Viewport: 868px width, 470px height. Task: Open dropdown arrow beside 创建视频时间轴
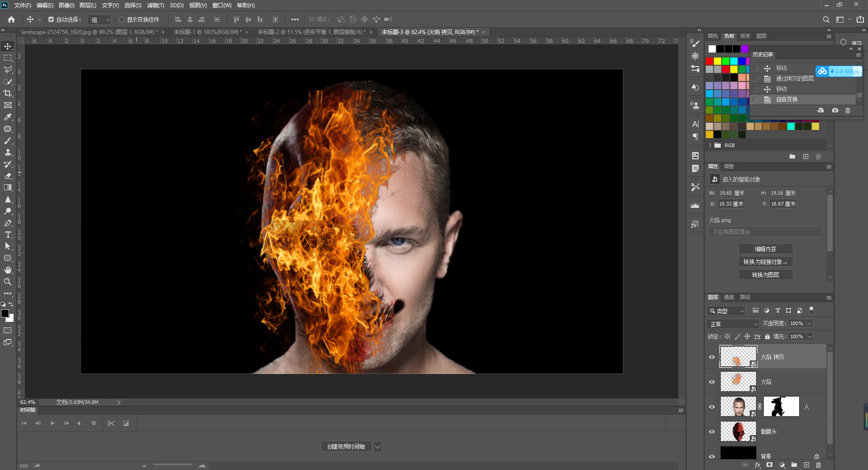click(377, 446)
